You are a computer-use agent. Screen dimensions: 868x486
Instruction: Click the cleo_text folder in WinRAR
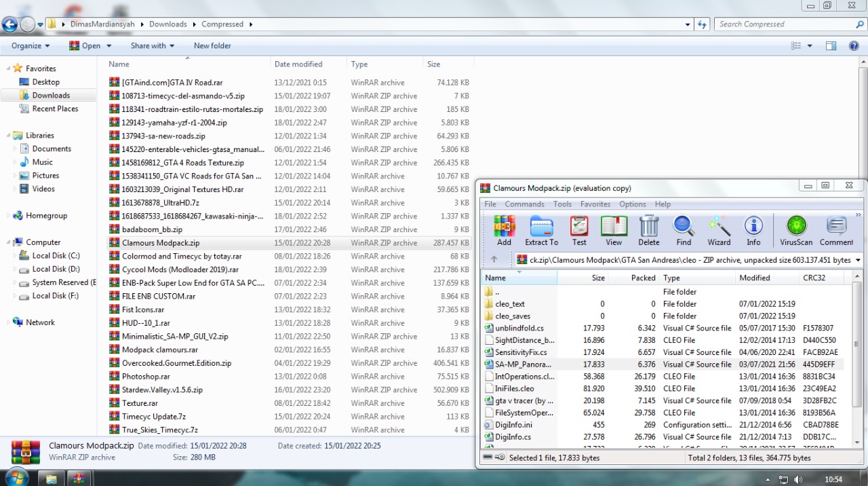510,304
